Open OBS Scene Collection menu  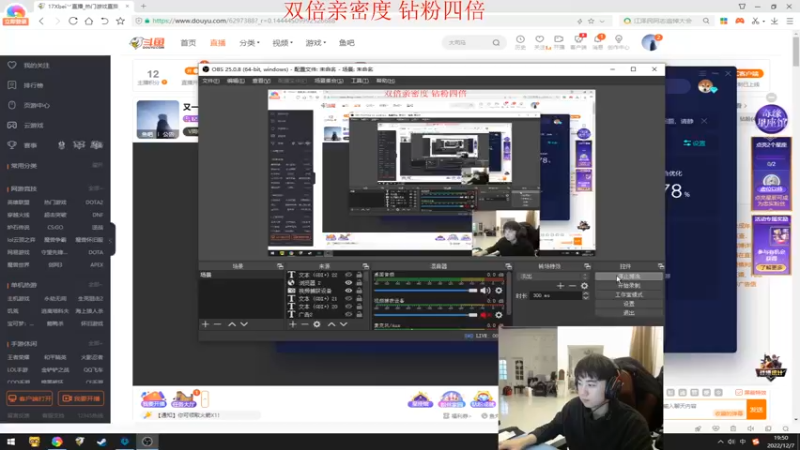[x=329, y=81]
